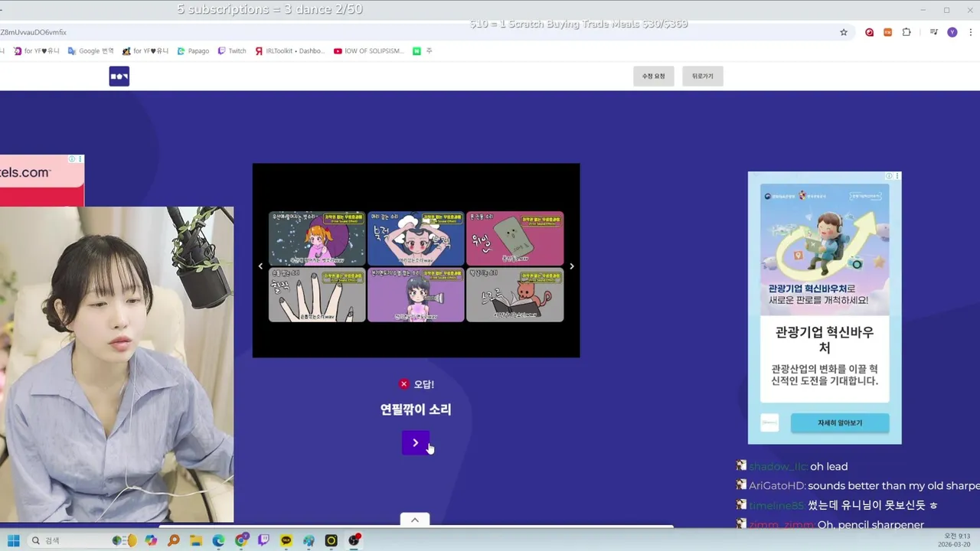980x551 pixels.
Task: Open the orange browser extension icon
Action: (888, 32)
